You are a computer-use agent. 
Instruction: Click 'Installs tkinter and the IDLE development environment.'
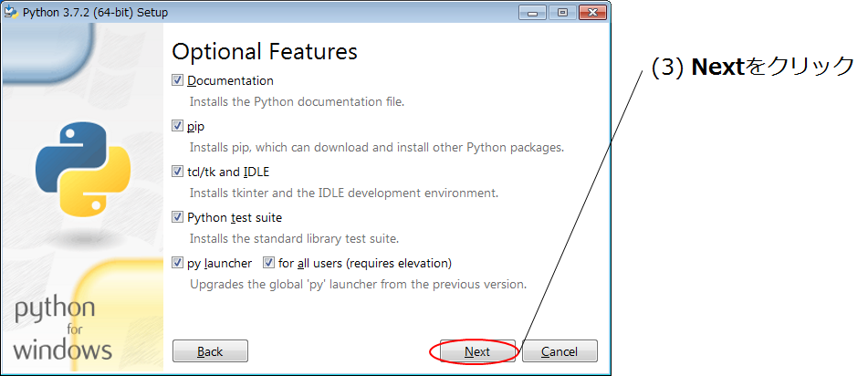coord(344,193)
